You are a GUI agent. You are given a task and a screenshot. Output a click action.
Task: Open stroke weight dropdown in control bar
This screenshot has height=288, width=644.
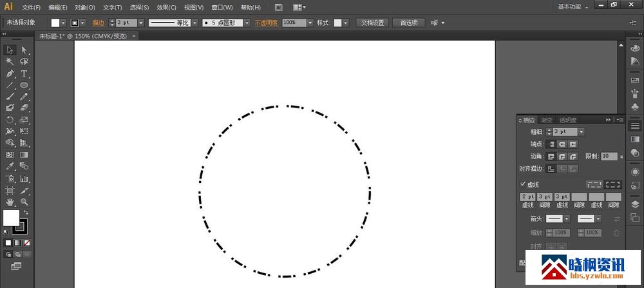(x=141, y=23)
